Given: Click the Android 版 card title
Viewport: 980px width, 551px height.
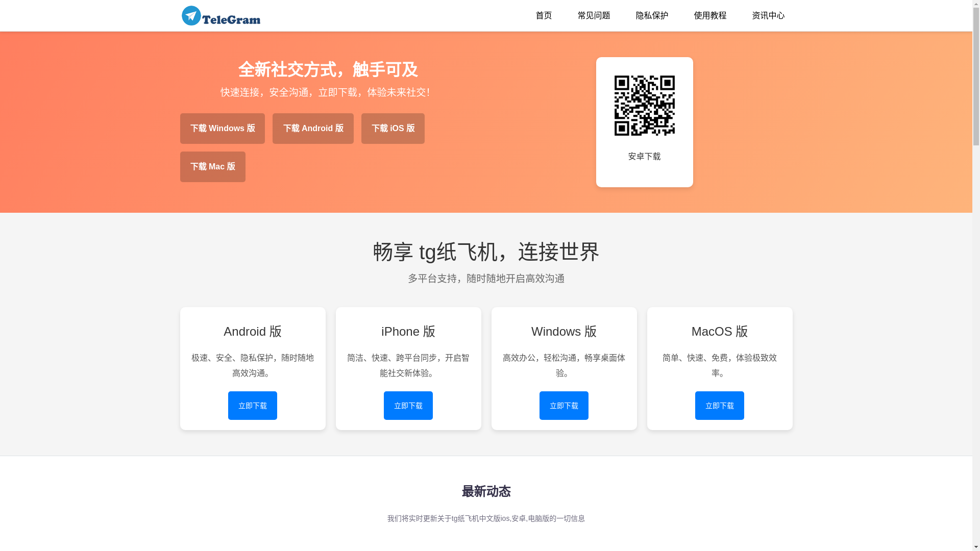Looking at the screenshot, I should pos(253,332).
